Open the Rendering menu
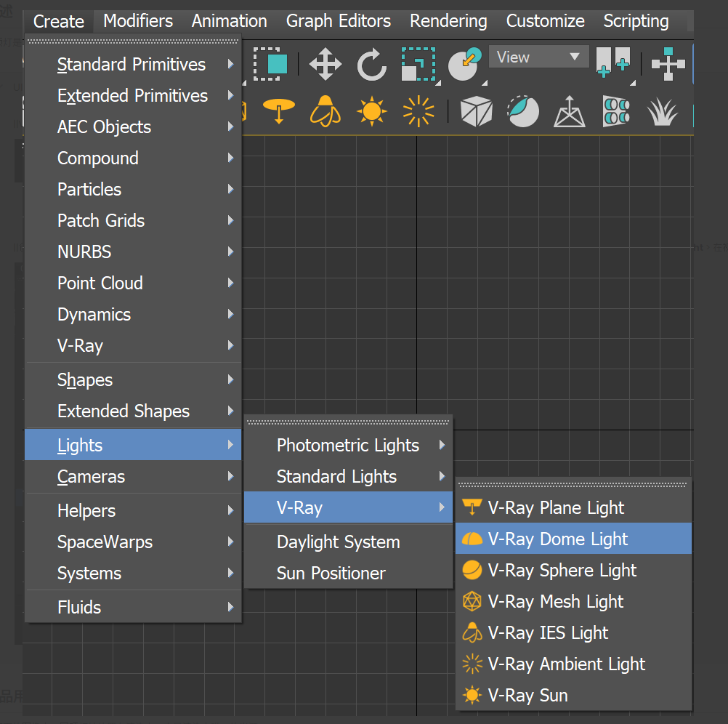Viewport: 728px width, 724px height. click(x=448, y=21)
